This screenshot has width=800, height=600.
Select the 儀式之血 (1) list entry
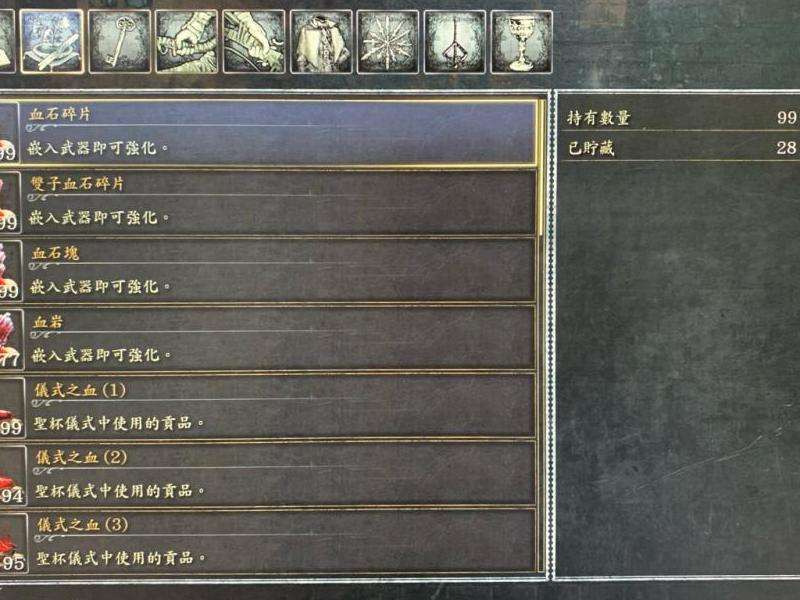tap(268, 407)
